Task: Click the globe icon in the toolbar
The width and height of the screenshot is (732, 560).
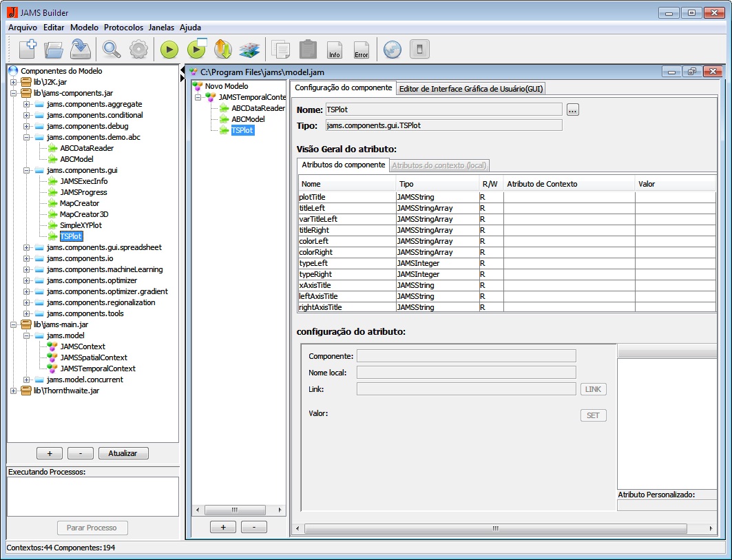Action: 392,49
